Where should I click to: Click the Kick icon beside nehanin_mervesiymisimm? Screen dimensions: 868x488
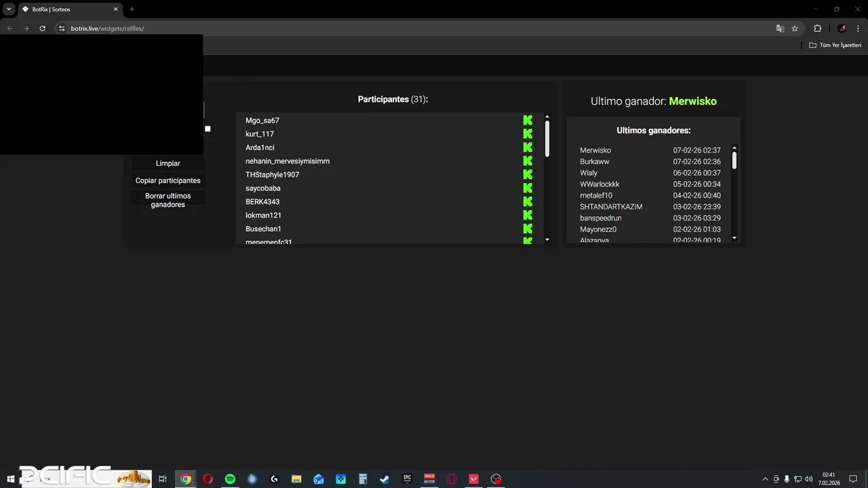pyautogui.click(x=528, y=161)
